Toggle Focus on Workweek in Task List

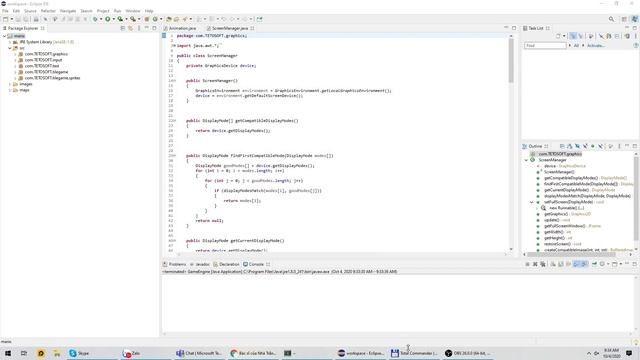coord(591,36)
